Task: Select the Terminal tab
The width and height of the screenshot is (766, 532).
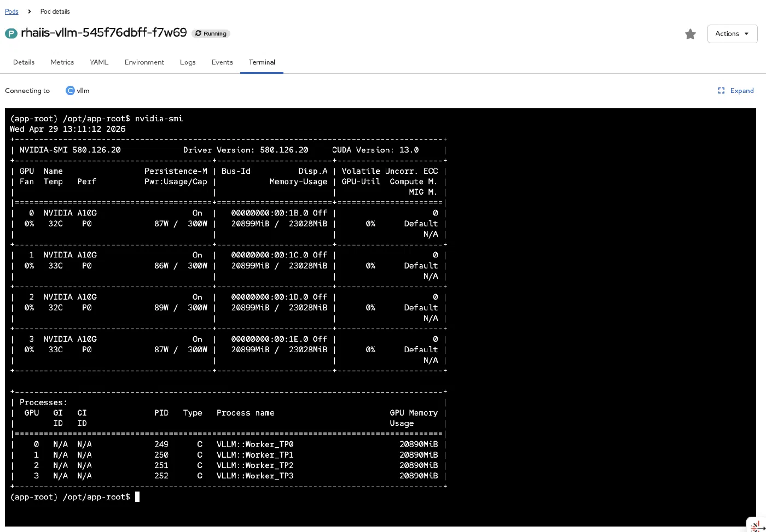Action: point(262,62)
